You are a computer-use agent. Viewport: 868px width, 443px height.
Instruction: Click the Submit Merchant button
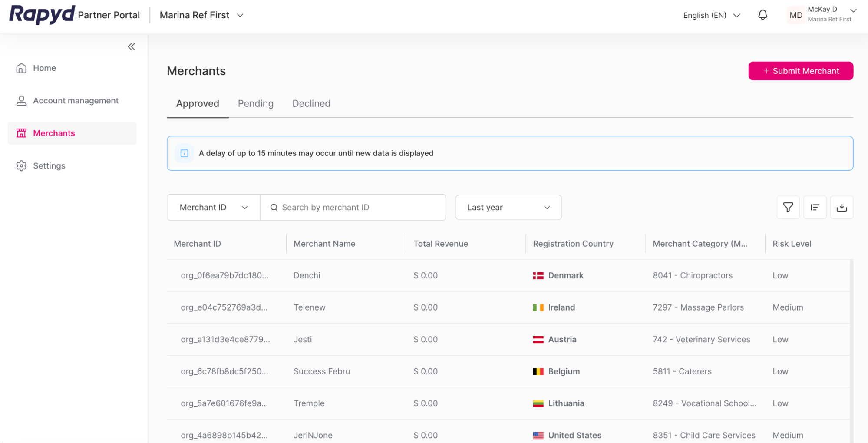point(800,71)
